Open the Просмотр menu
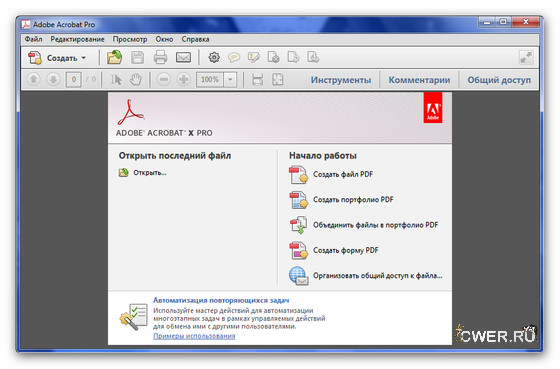This screenshot has height=369, width=560. 130,39
